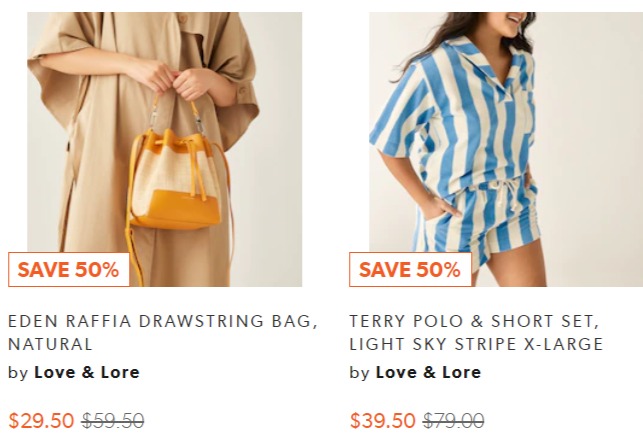Open the Terry Polo & Short Set photo
Viewport: 643px width, 436px height.
(x=506, y=149)
